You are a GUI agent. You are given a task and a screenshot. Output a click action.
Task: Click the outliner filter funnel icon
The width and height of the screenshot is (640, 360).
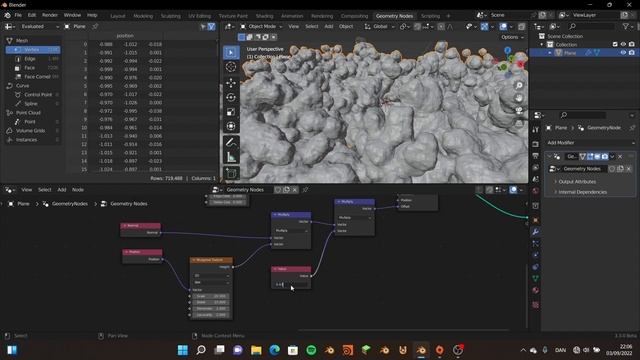click(x=625, y=26)
